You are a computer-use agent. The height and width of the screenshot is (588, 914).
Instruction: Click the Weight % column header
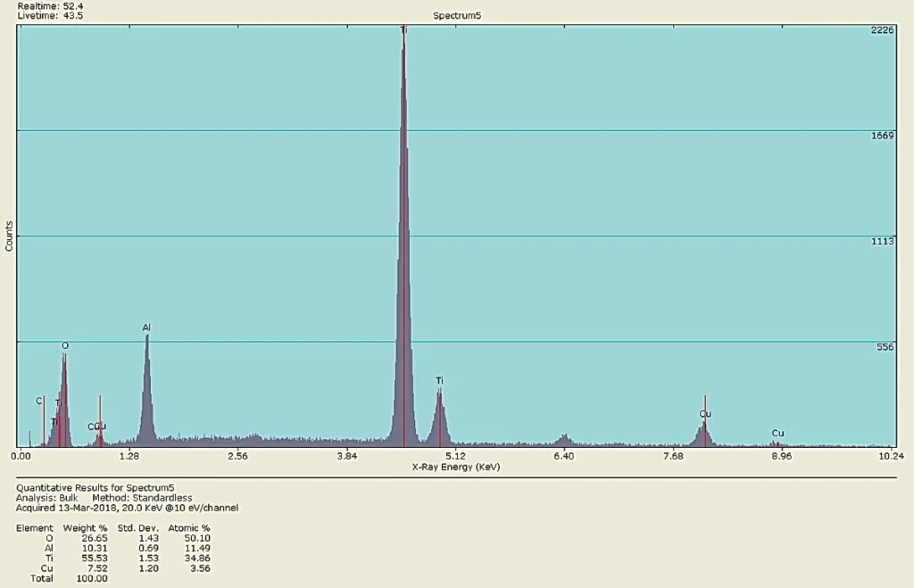[86, 528]
